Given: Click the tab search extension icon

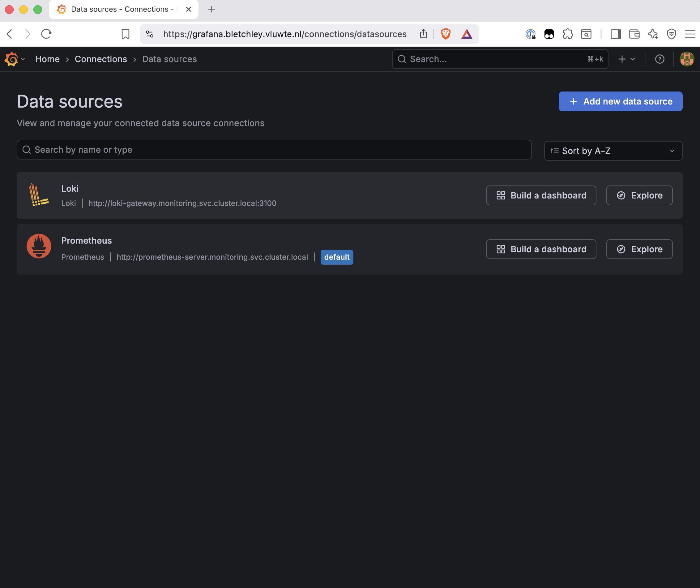Looking at the screenshot, I should click(x=586, y=34).
